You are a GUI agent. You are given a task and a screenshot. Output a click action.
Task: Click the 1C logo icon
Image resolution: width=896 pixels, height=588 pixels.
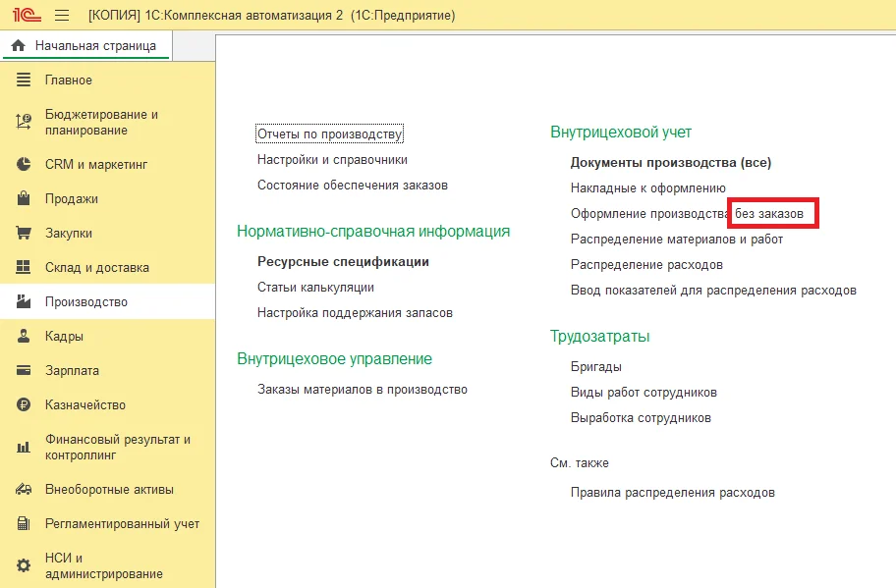point(27,15)
